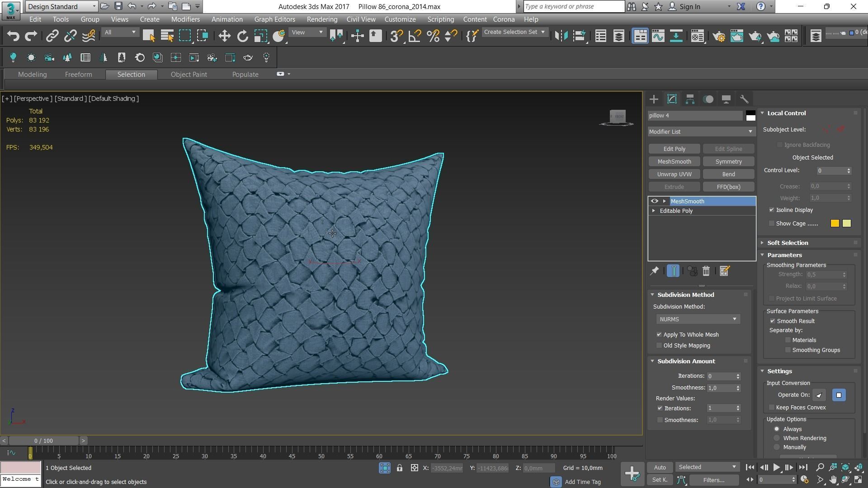
Task: Open the Create command panel tab
Action: pos(654,99)
